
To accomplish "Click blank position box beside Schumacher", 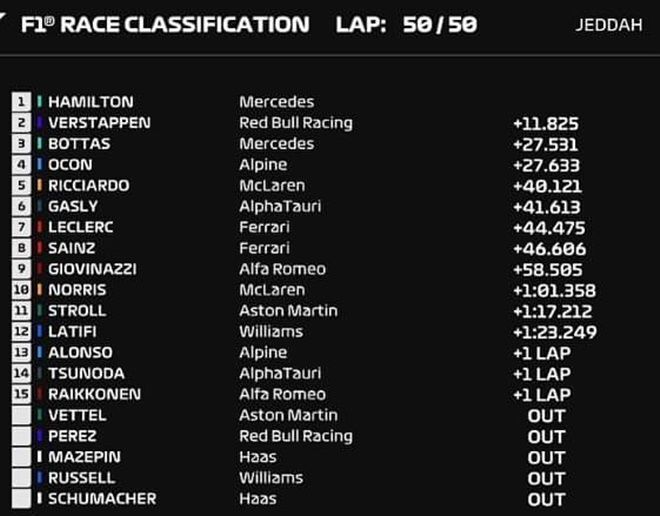I will coord(21,498).
